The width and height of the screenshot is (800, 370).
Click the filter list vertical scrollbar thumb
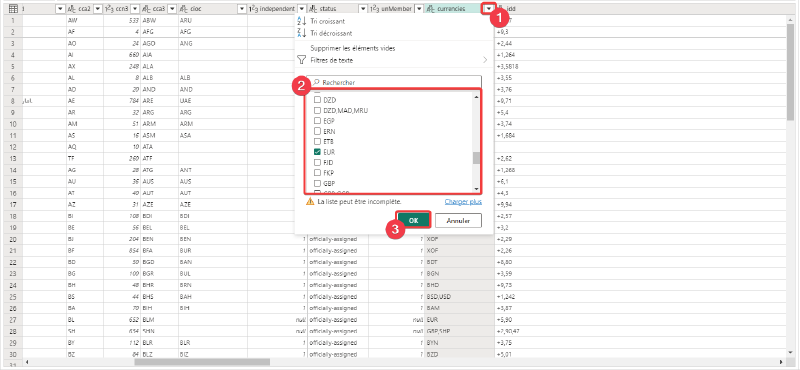tap(477, 158)
